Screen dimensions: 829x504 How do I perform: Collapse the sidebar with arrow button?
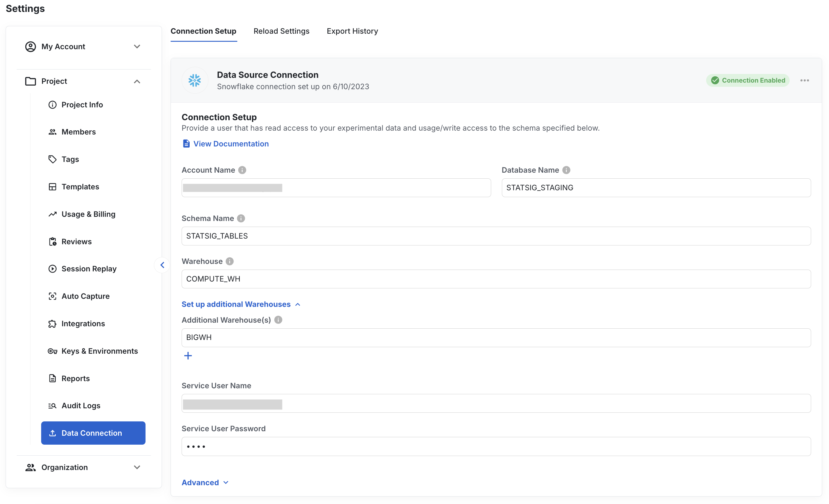[x=162, y=265]
